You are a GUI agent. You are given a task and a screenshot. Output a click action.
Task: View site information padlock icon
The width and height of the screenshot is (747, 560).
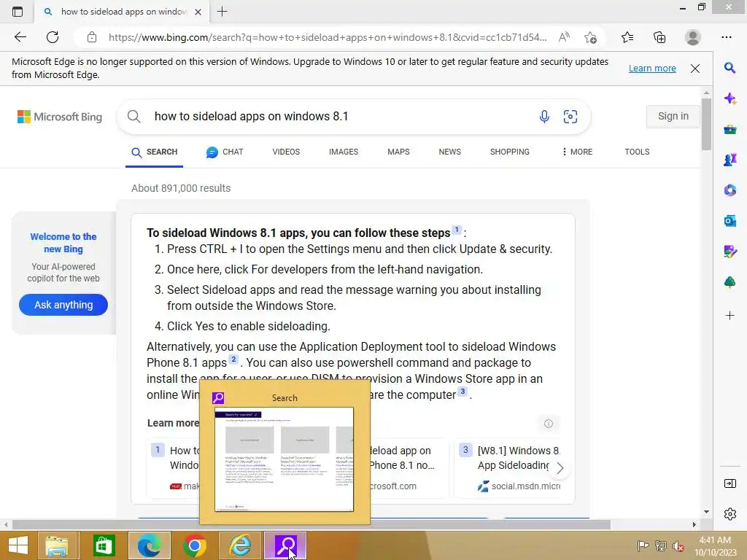tap(92, 37)
